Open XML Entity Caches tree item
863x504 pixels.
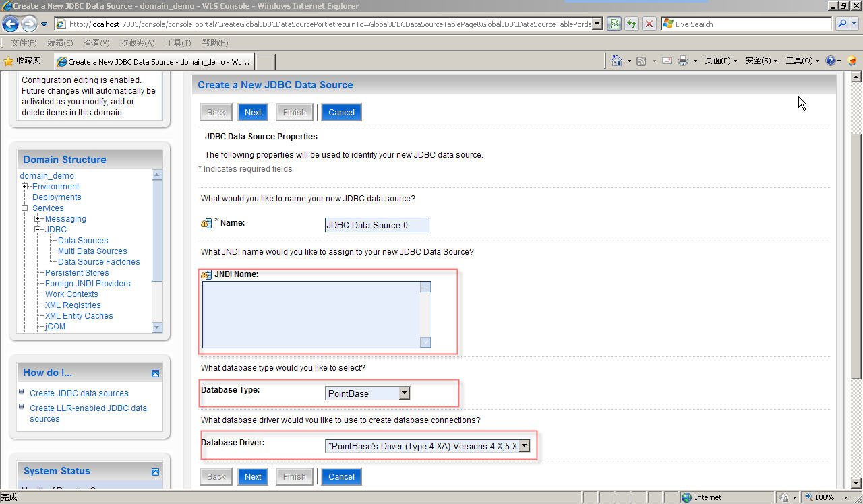pos(79,316)
